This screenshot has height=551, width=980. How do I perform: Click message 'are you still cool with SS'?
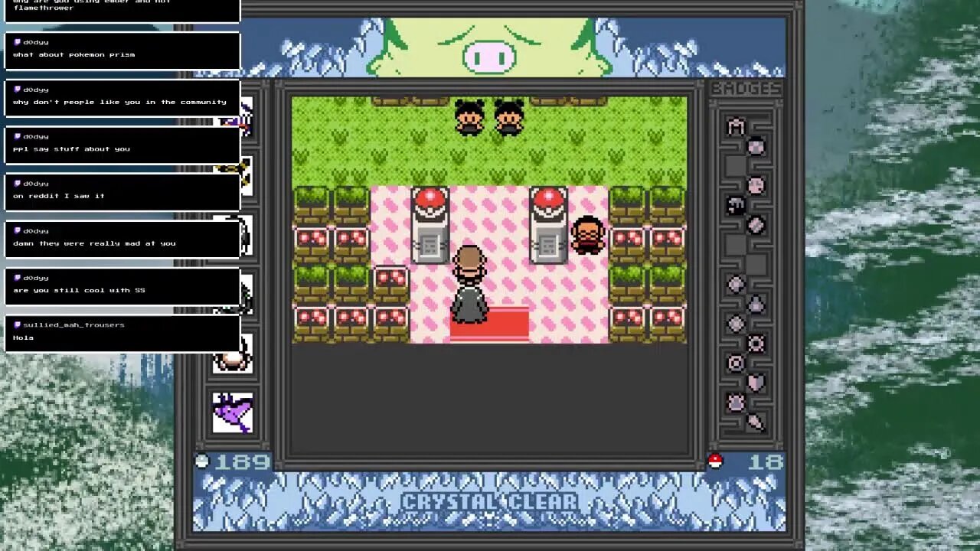pos(79,290)
